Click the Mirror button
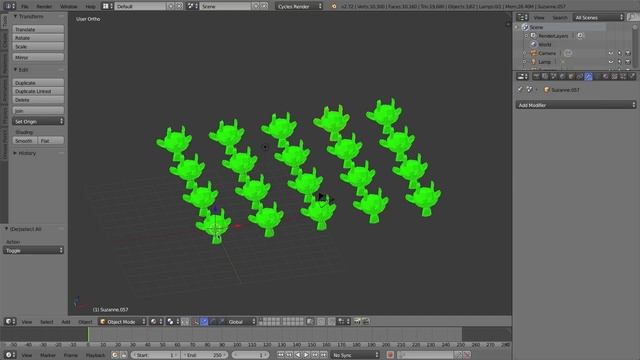 38,58
